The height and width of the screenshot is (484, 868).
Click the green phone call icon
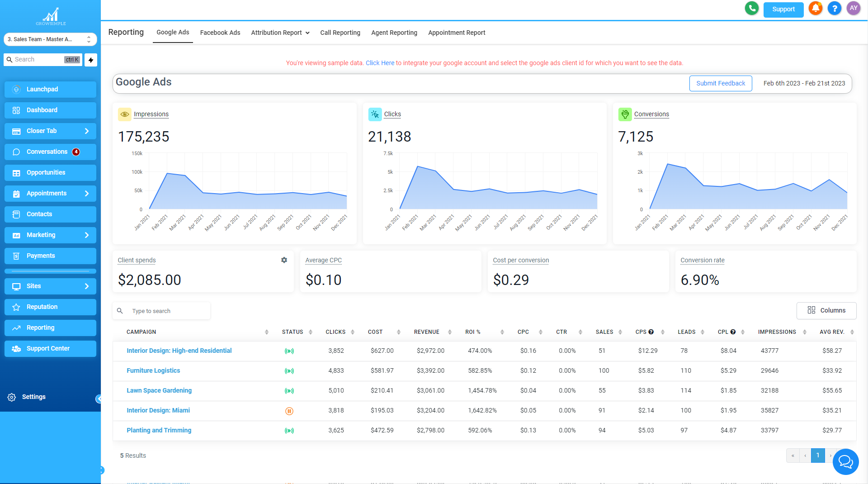click(x=751, y=9)
